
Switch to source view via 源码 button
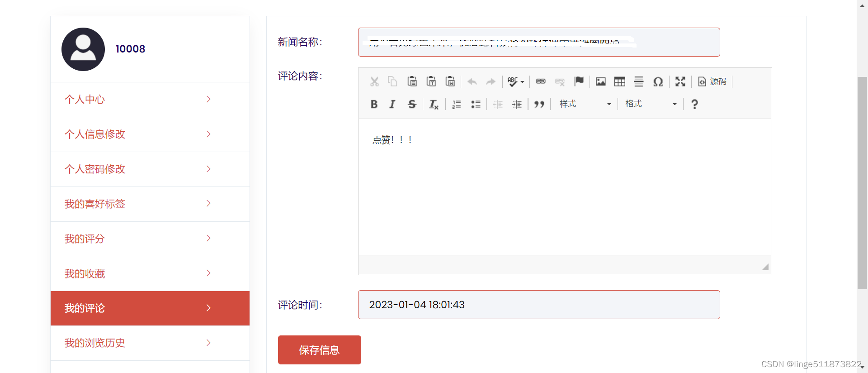coord(712,81)
